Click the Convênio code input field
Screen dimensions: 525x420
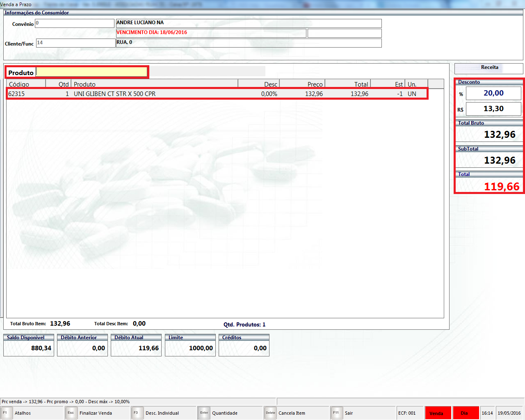click(x=74, y=23)
